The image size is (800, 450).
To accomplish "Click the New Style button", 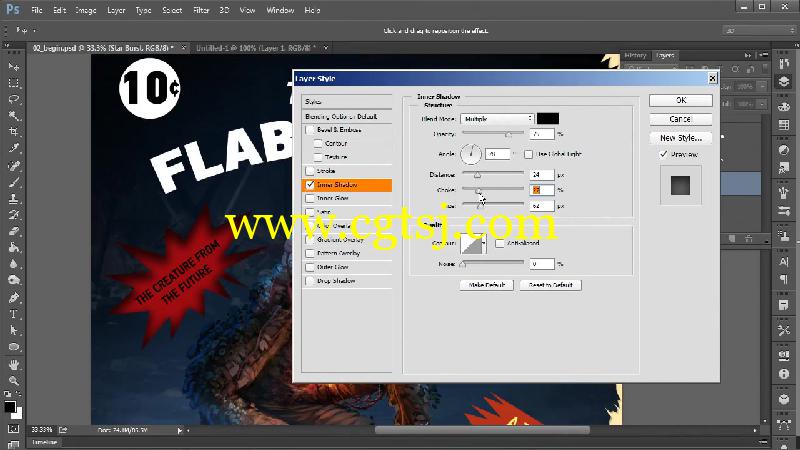I will (x=681, y=138).
